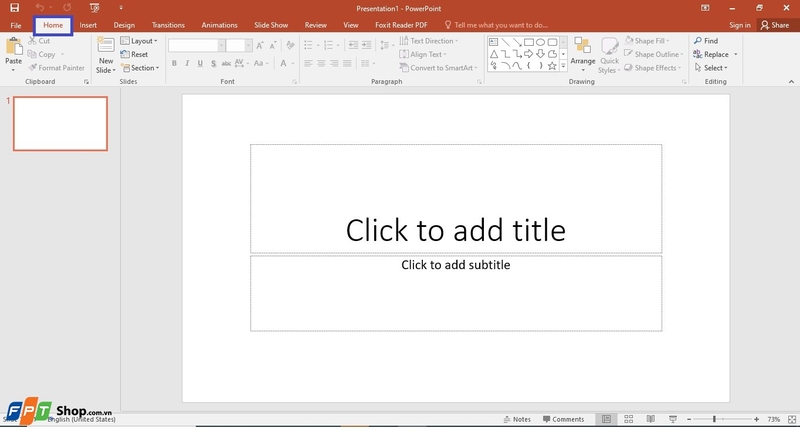Click the Save icon in title bar

[x=14, y=8]
